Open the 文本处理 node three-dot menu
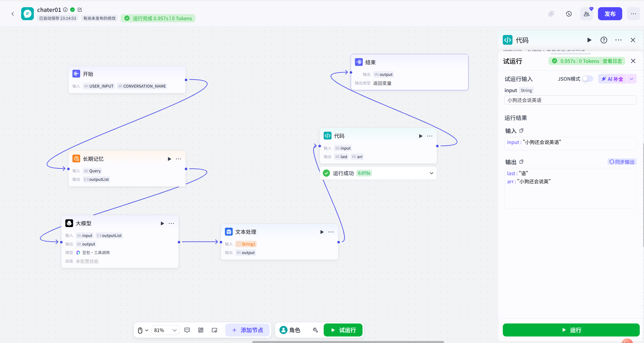The image size is (644, 343). point(331,232)
